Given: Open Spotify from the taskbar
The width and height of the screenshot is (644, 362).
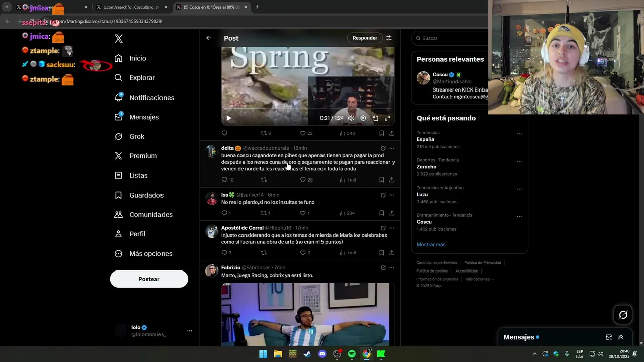Looking at the screenshot, I should tap(352, 354).
